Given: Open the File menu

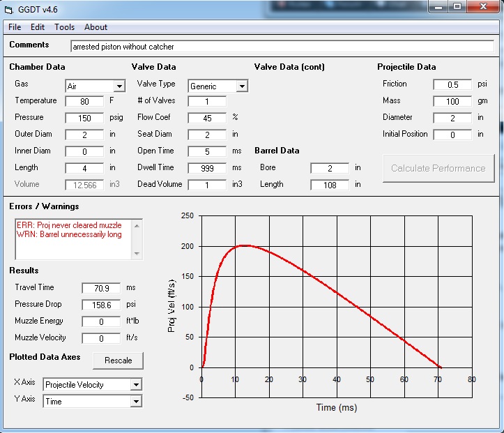Looking at the screenshot, I should point(15,27).
